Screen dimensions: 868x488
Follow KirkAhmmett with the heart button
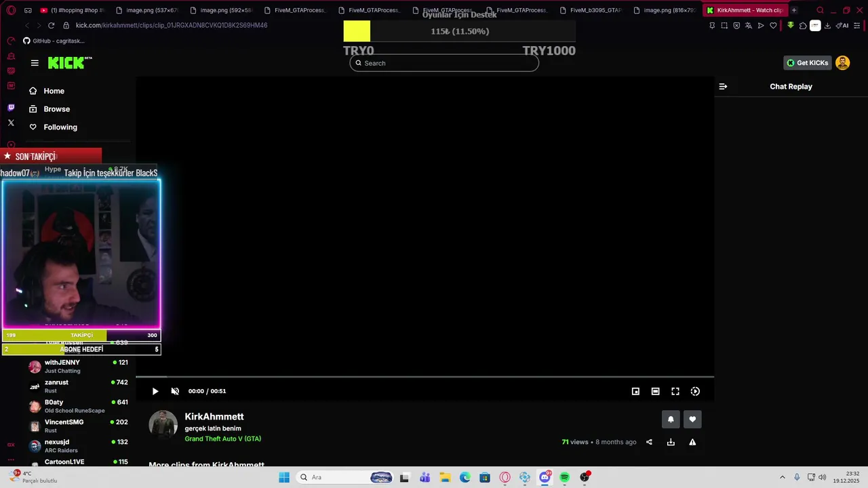pyautogui.click(x=692, y=420)
